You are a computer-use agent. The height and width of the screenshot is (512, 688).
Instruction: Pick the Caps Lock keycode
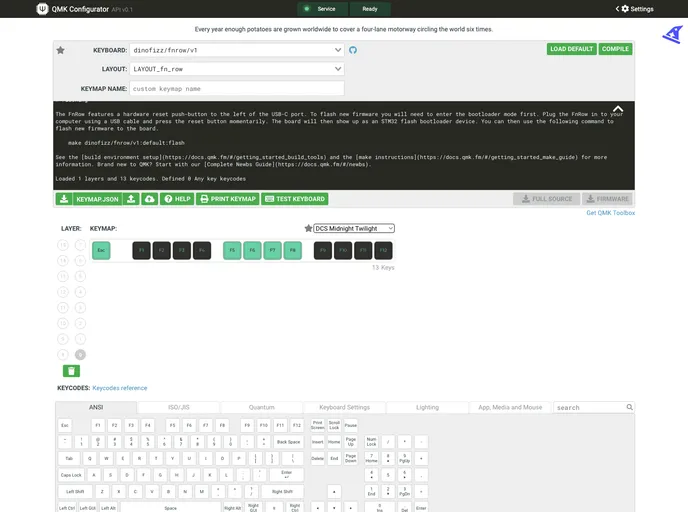(71, 475)
